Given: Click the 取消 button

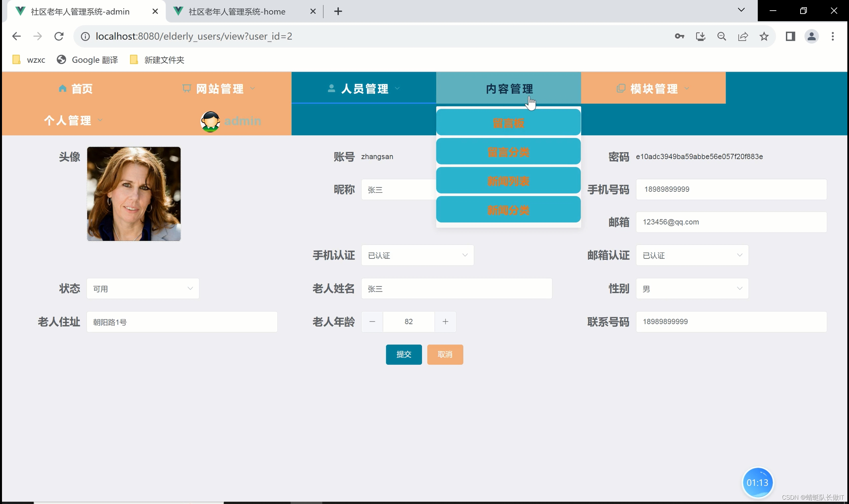Looking at the screenshot, I should (445, 355).
